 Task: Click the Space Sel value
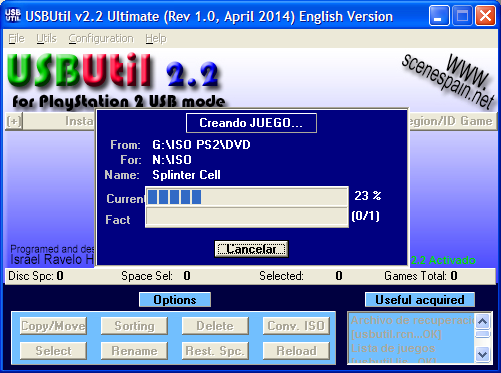pos(187,276)
